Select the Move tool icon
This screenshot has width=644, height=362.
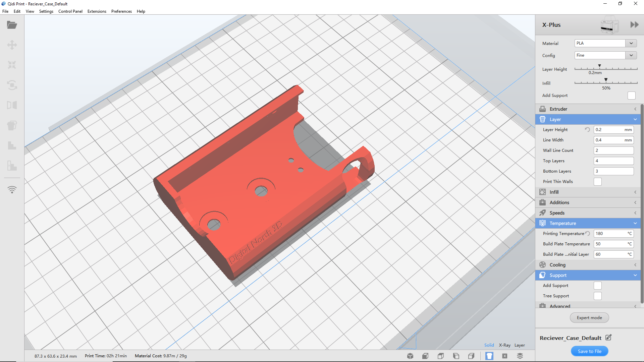(x=12, y=45)
